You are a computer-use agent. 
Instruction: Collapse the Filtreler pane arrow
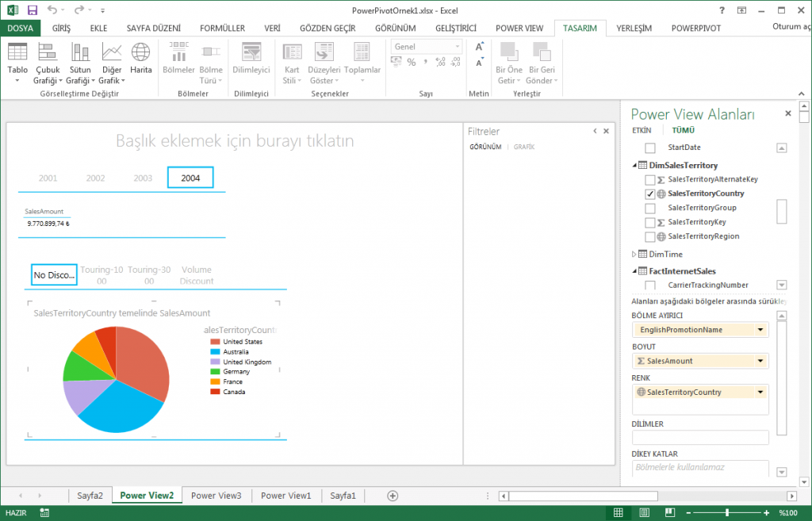click(x=595, y=131)
